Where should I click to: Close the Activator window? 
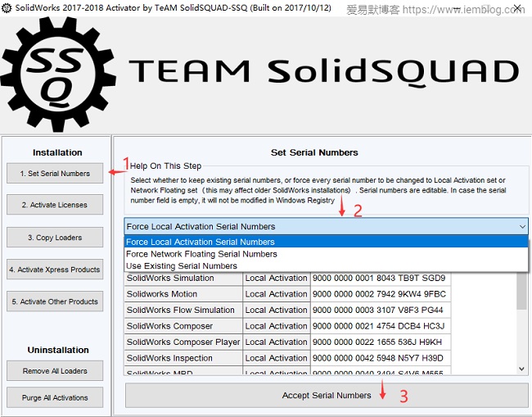point(517,8)
